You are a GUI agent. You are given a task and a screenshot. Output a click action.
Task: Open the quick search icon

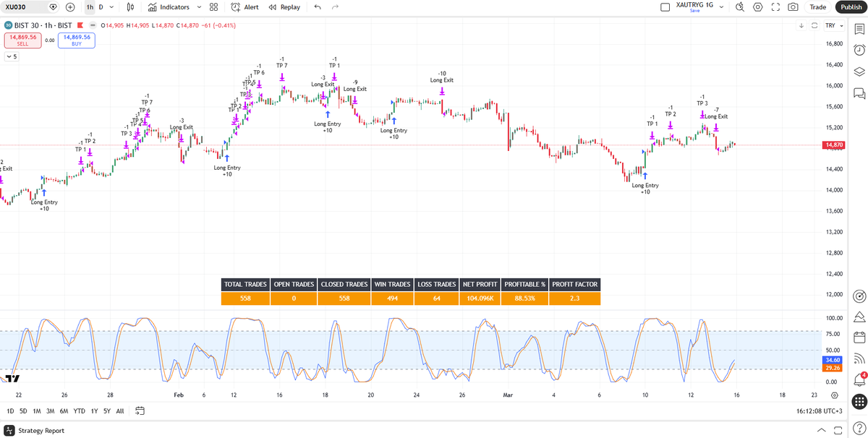(740, 7)
